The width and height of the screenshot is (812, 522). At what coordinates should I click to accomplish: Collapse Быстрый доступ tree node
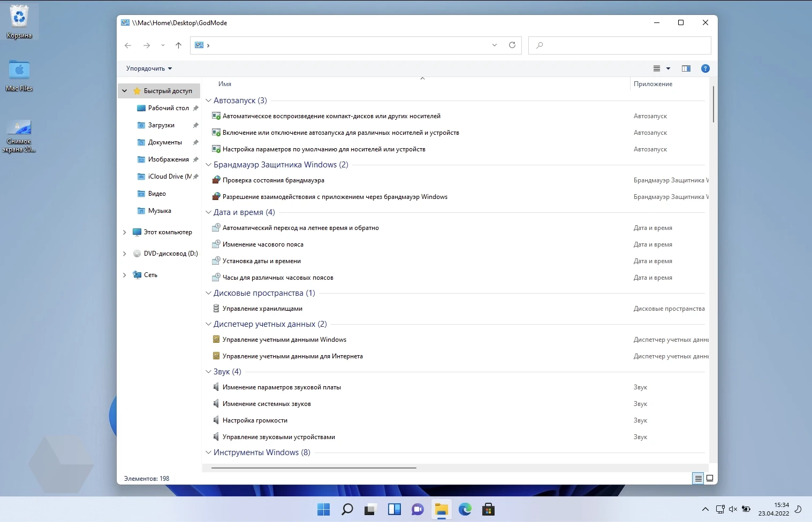124,91
